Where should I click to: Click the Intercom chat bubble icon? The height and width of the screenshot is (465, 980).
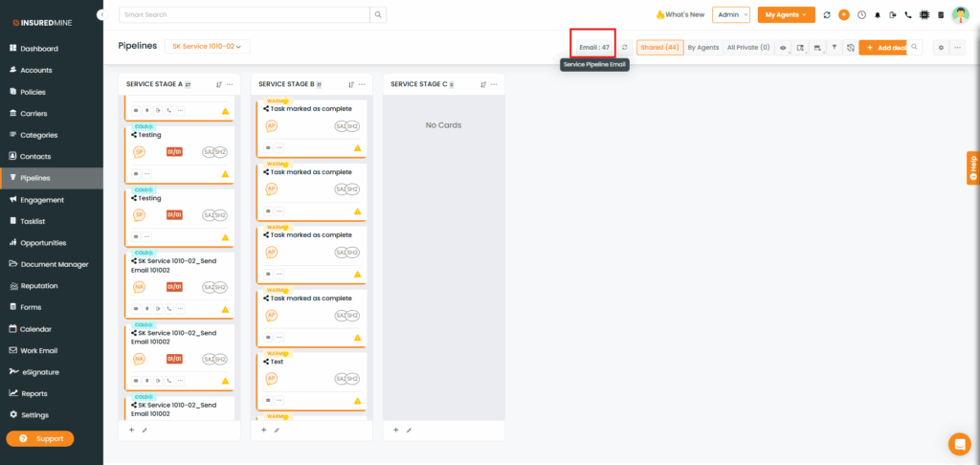tap(959, 443)
